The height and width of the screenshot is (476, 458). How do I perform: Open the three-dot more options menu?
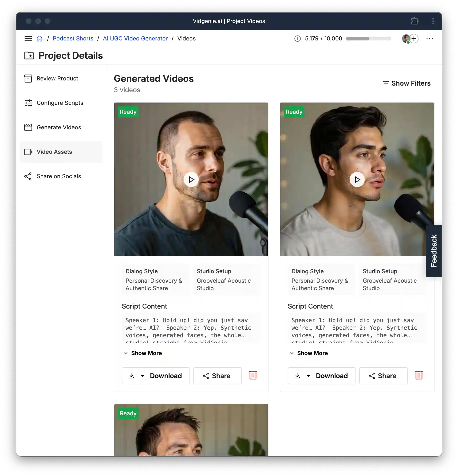pyautogui.click(x=430, y=38)
